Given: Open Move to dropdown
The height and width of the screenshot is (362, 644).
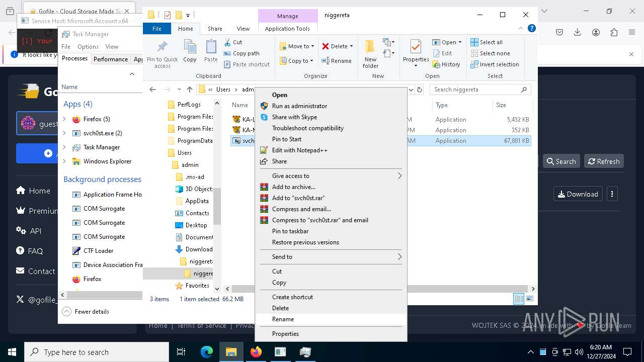Looking at the screenshot, I should [x=297, y=46].
